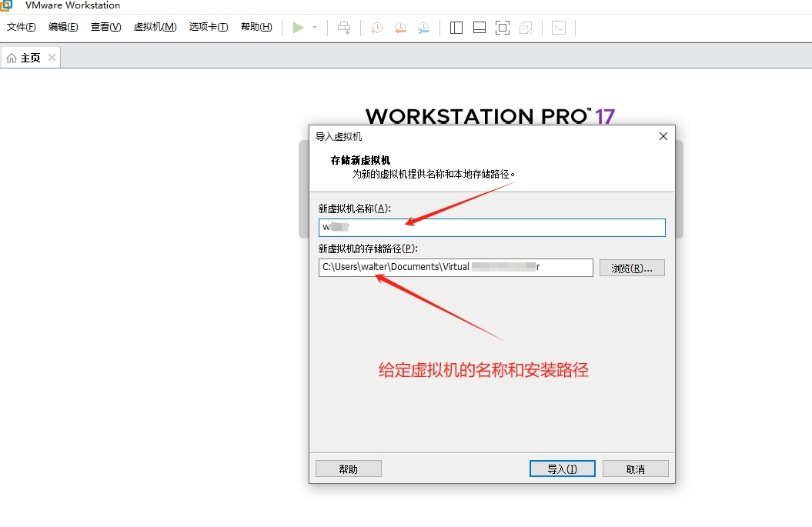Screen dimensions: 812x527
Task: Open the 虚拟机(M) menu
Action: point(155,27)
